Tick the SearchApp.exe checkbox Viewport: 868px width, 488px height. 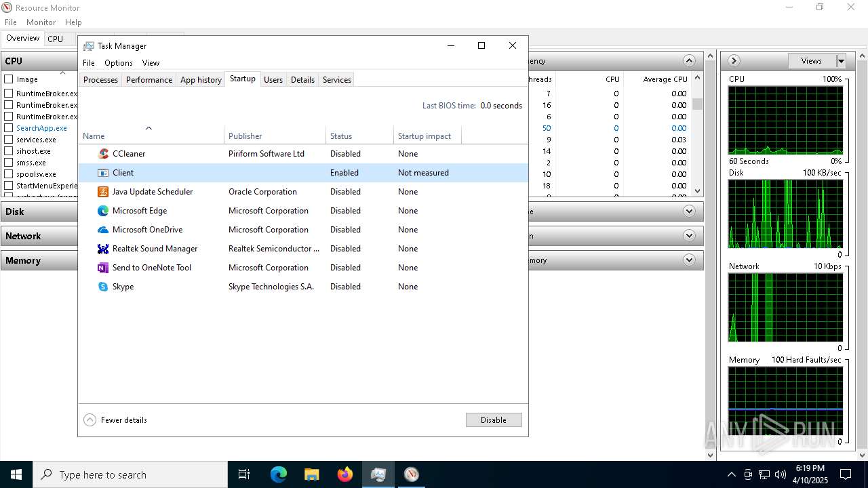click(x=9, y=128)
